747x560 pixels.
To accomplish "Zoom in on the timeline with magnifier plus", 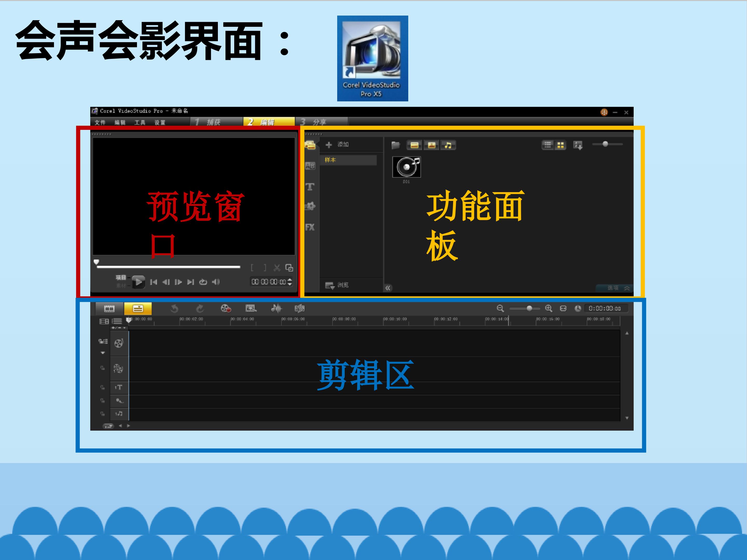I will coord(549,308).
